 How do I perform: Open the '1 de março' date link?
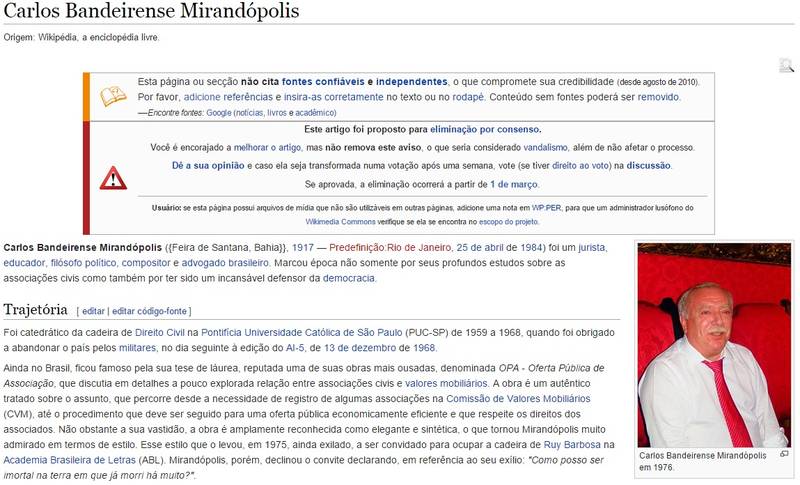pos(514,185)
